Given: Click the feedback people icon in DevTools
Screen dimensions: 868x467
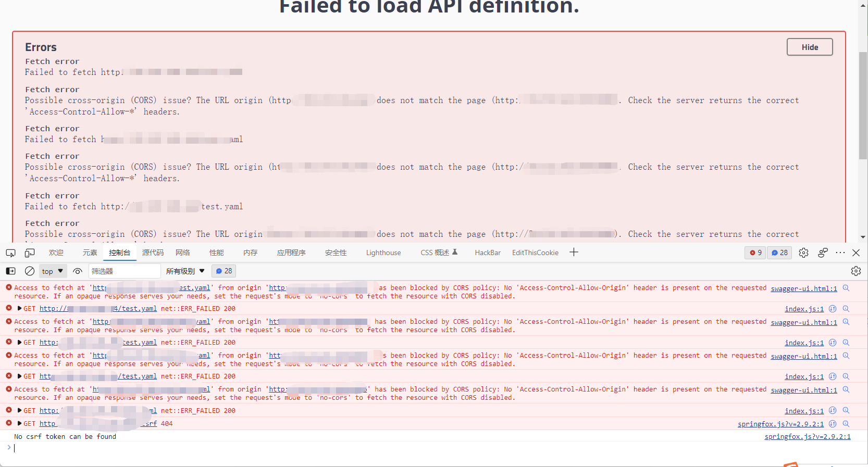Looking at the screenshot, I should [823, 253].
